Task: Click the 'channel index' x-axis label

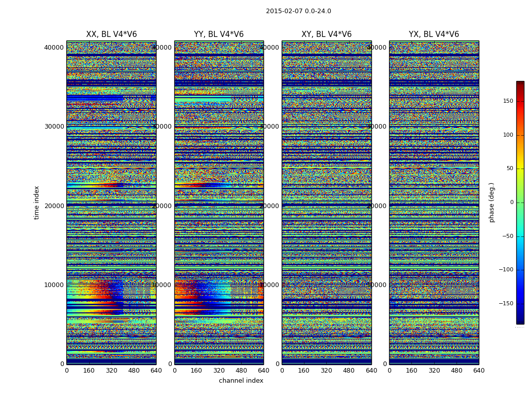Action: [241, 381]
